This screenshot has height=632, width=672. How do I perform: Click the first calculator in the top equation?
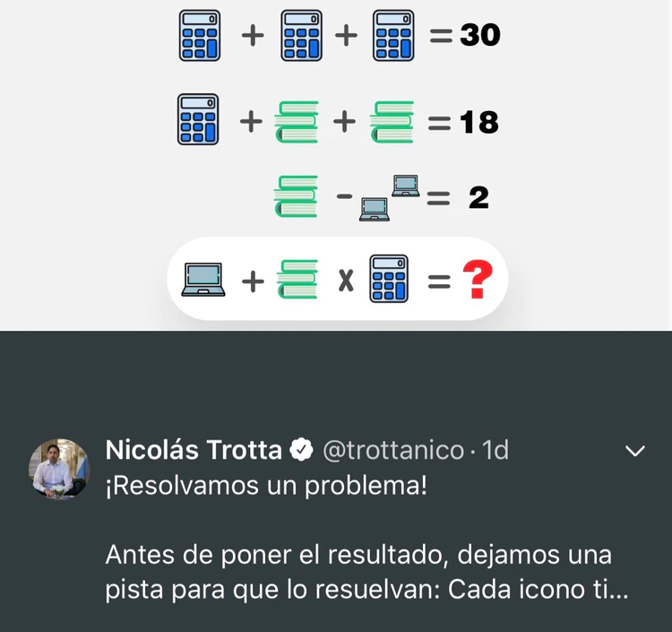point(199,35)
